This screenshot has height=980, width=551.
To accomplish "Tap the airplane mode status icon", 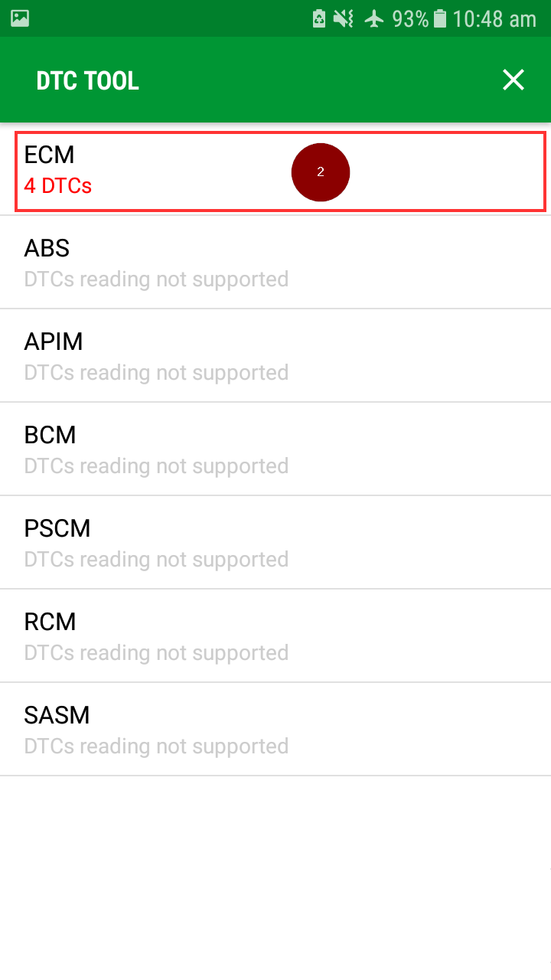I will 374,18.
